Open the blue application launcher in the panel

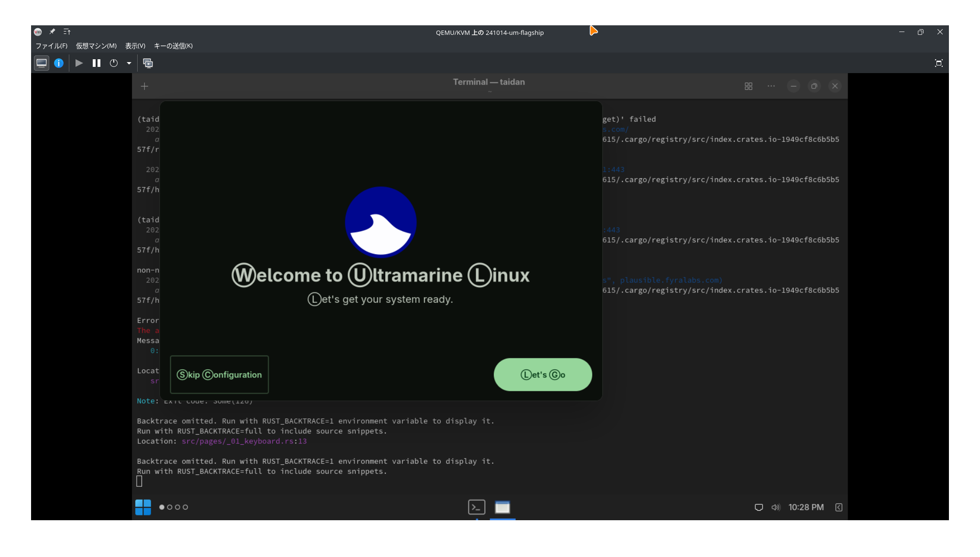143,507
